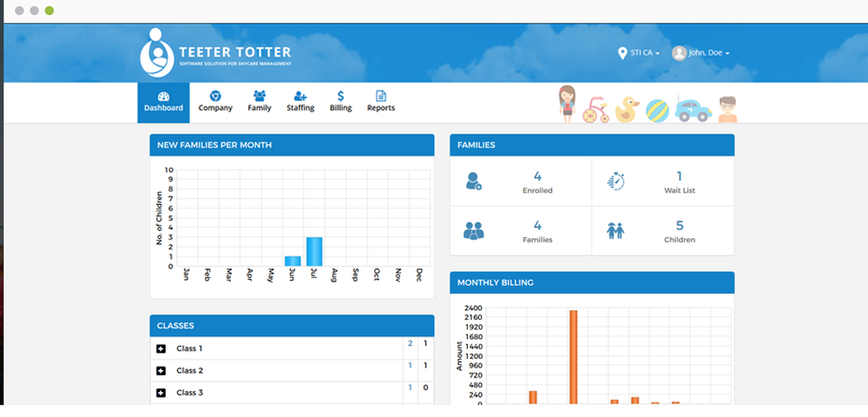Image resolution: width=868 pixels, height=417 pixels.
Task: Click the blue number 1 for Class 2
Action: click(411, 366)
